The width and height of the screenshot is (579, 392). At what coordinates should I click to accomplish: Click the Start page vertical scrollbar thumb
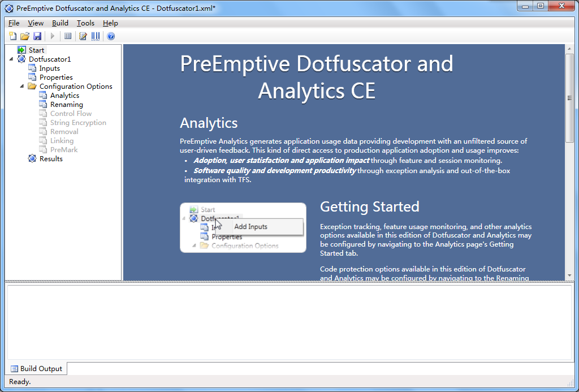pos(569,98)
